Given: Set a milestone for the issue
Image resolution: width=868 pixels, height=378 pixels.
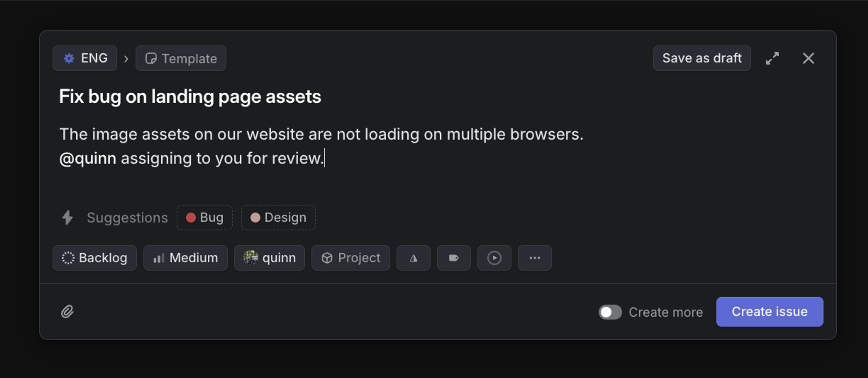Looking at the screenshot, I should tap(414, 258).
